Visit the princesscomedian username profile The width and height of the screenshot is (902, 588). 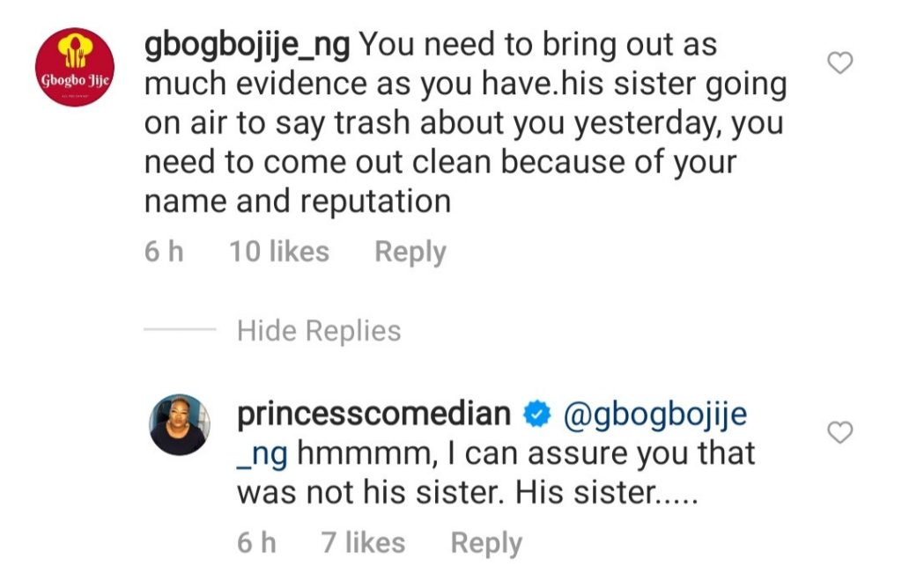click(x=373, y=415)
